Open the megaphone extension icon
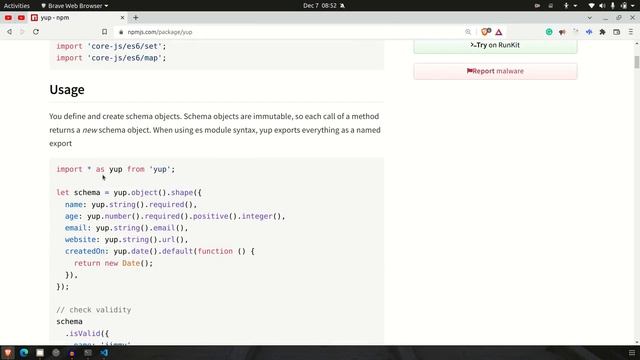 [562, 32]
